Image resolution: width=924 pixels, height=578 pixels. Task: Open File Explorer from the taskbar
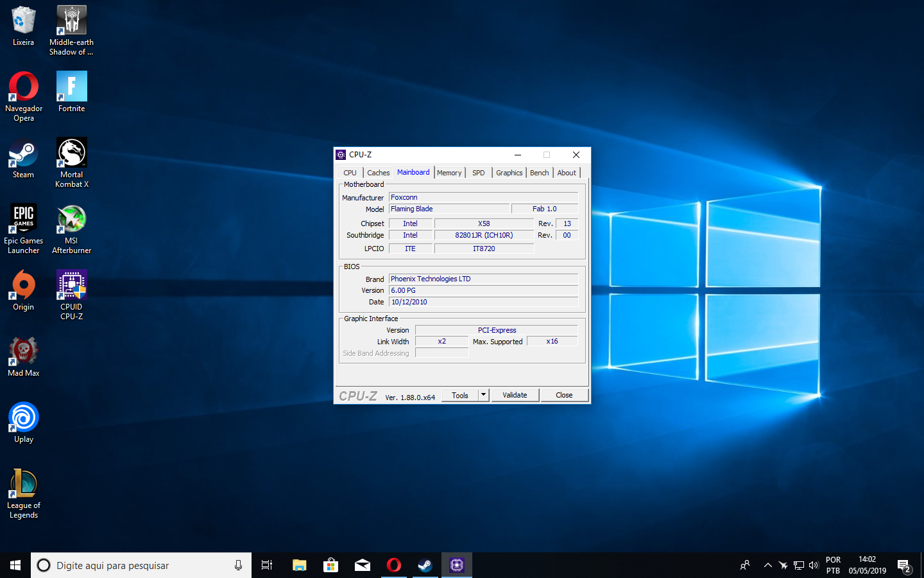pos(299,565)
